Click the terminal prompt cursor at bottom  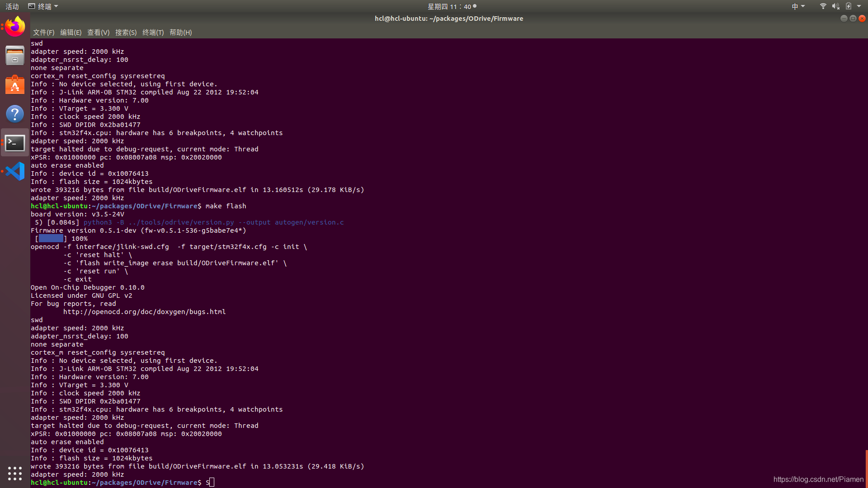click(212, 483)
